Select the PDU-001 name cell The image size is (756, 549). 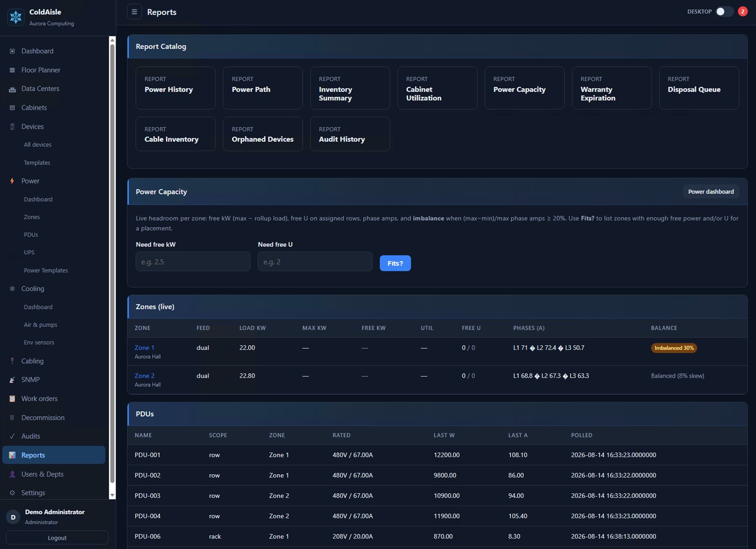tap(147, 455)
